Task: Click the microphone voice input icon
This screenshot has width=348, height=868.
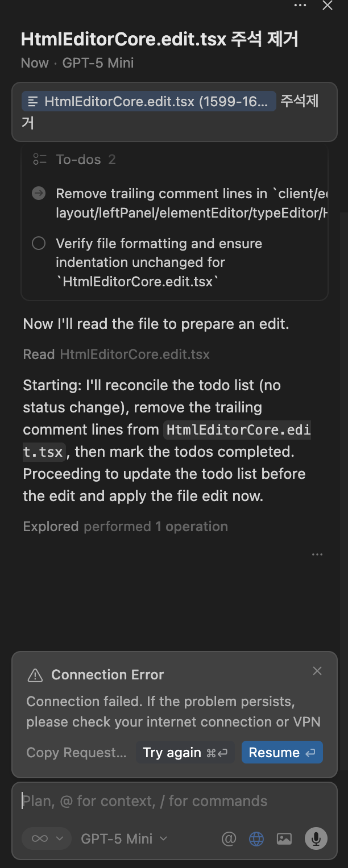Action: click(x=316, y=838)
